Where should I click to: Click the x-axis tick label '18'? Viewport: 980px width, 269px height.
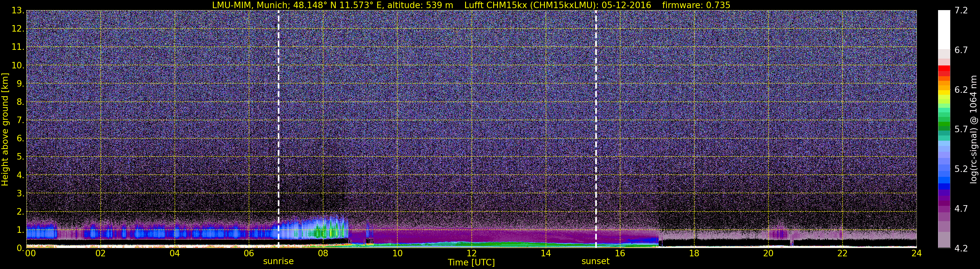pos(694,253)
